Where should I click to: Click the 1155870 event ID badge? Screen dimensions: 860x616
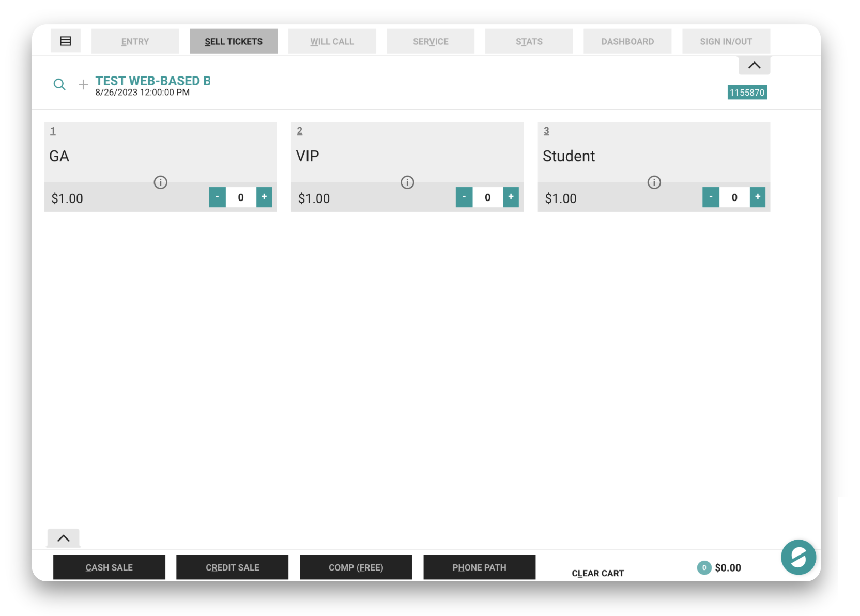(747, 93)
